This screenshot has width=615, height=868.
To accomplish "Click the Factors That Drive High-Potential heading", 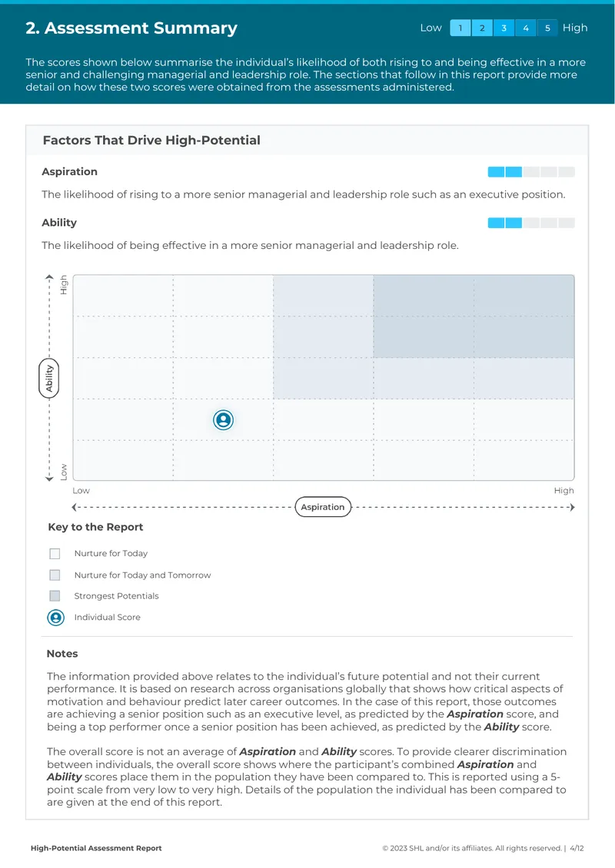I will click(x=151, y=140).
